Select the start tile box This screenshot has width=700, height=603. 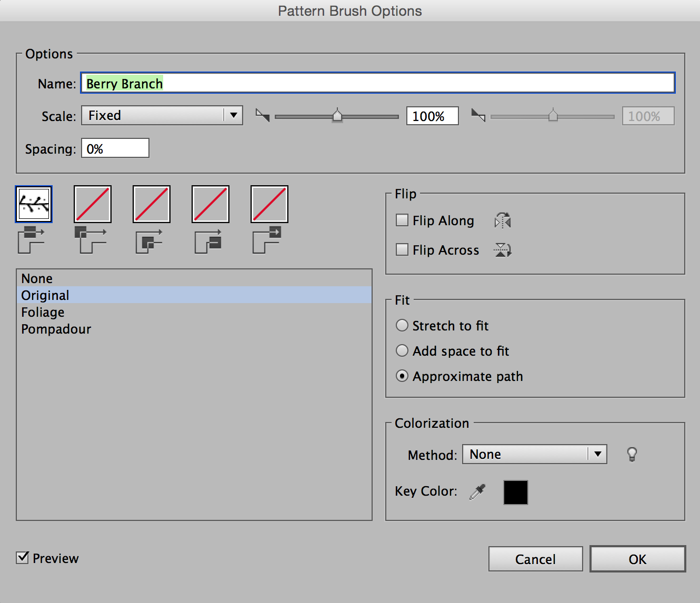point(211,204)
